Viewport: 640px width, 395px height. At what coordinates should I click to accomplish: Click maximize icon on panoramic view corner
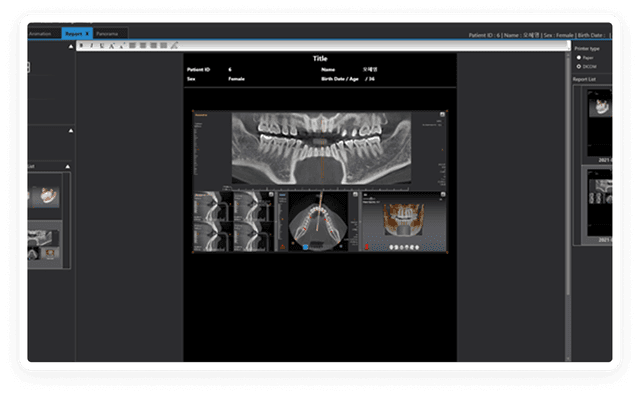point(442,114)
